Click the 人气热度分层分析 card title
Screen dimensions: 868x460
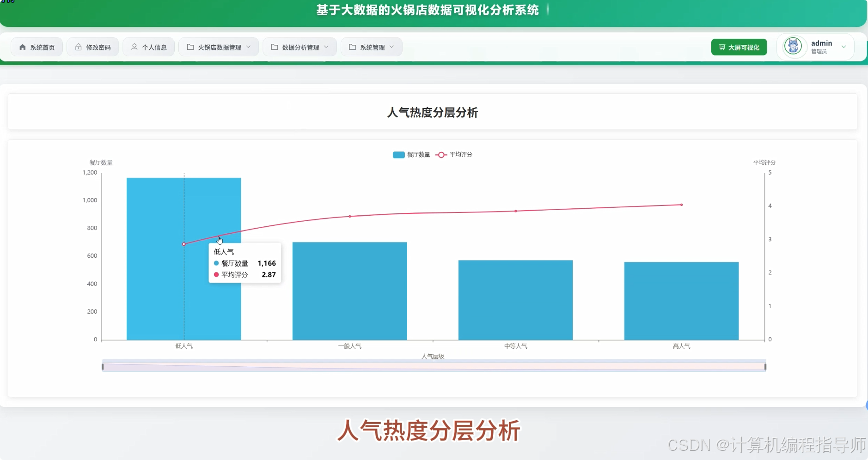tap(433, 112)
